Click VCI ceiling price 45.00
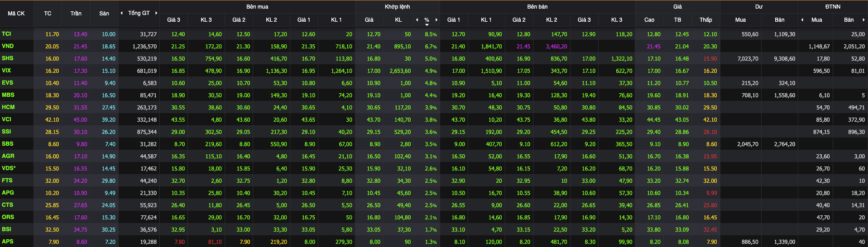Viewport: 868px width, 247px height. point(80,120)
